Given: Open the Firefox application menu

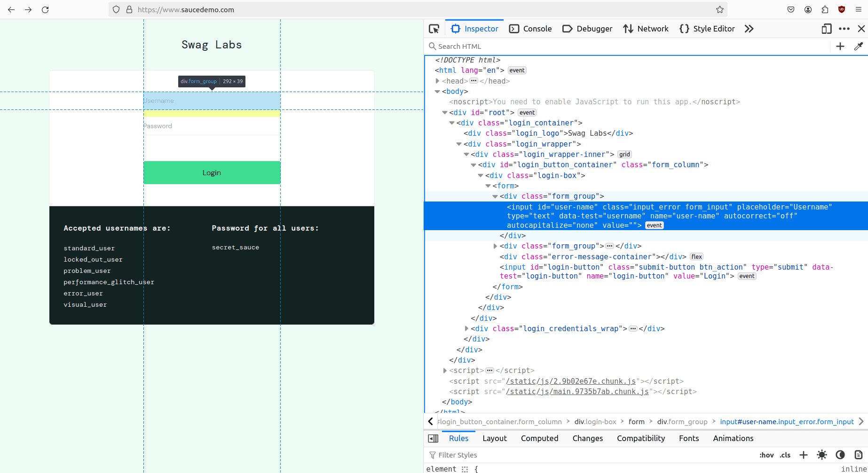Looking at the screenshot, I should point(859,9).
